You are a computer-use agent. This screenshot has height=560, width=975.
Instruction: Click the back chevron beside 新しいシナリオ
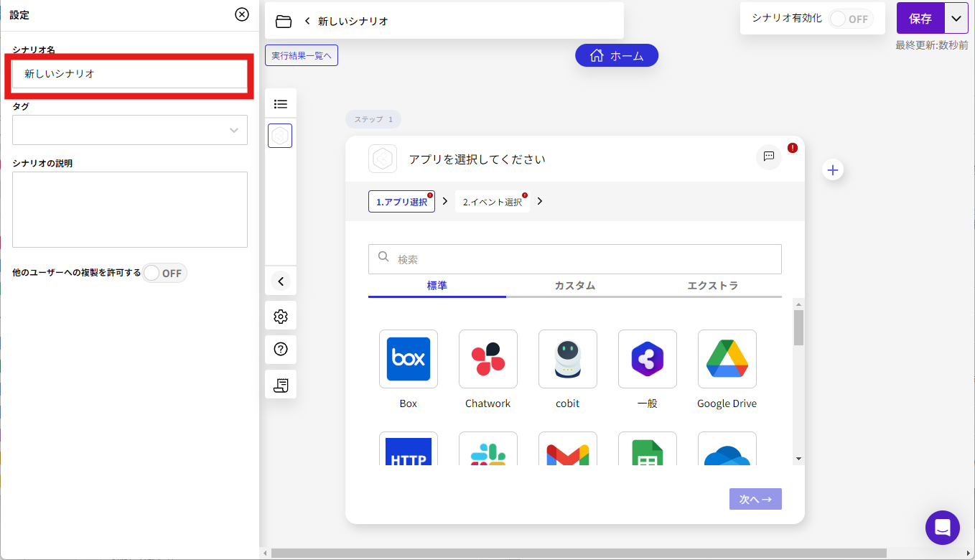tap(307, 22)
